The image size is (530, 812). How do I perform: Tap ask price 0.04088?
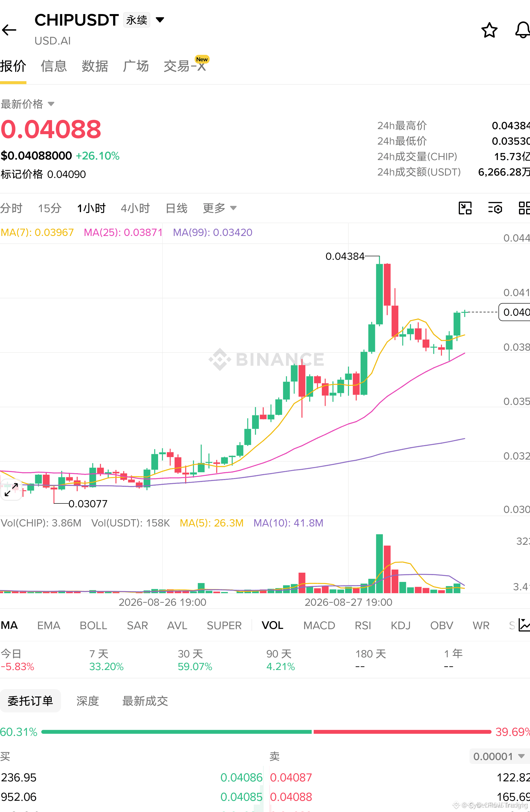[x=291, y=797]
